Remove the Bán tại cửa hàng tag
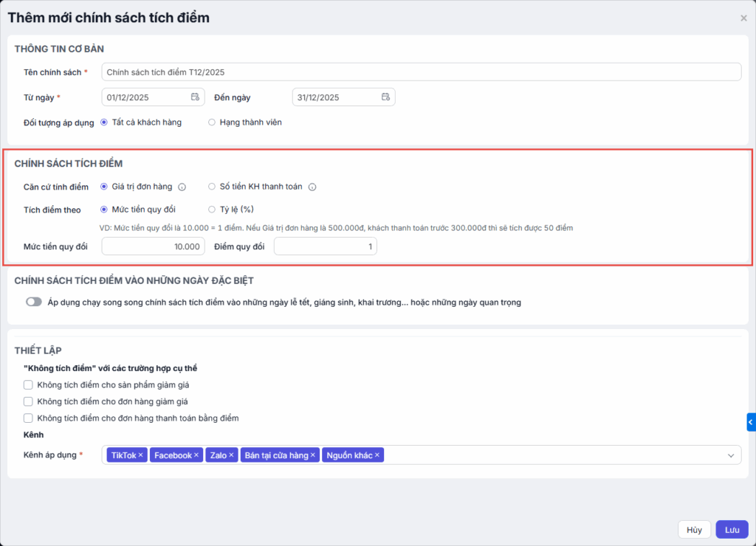The image size is (756, 546). [x=313, y=455]
